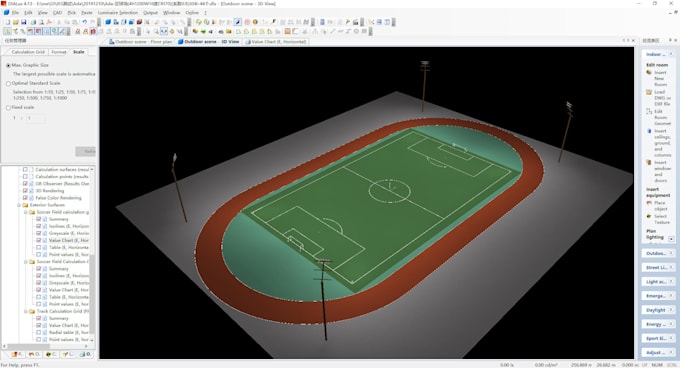The height and width of the screenshot is (368, 680).
Task: Check the Calculation points checkbox
Action: point(25,176)
